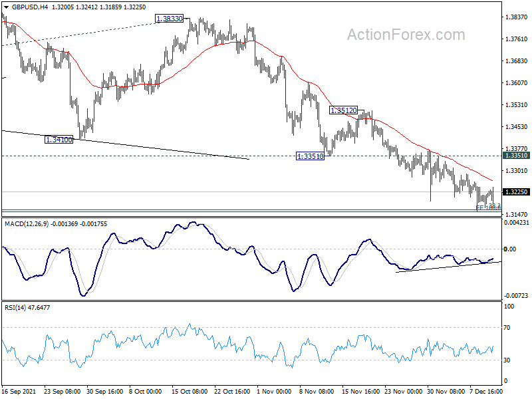Select the 1.38330 price label
The width and height of the screenshot is (532, 399).
click(x=169, y=19)
